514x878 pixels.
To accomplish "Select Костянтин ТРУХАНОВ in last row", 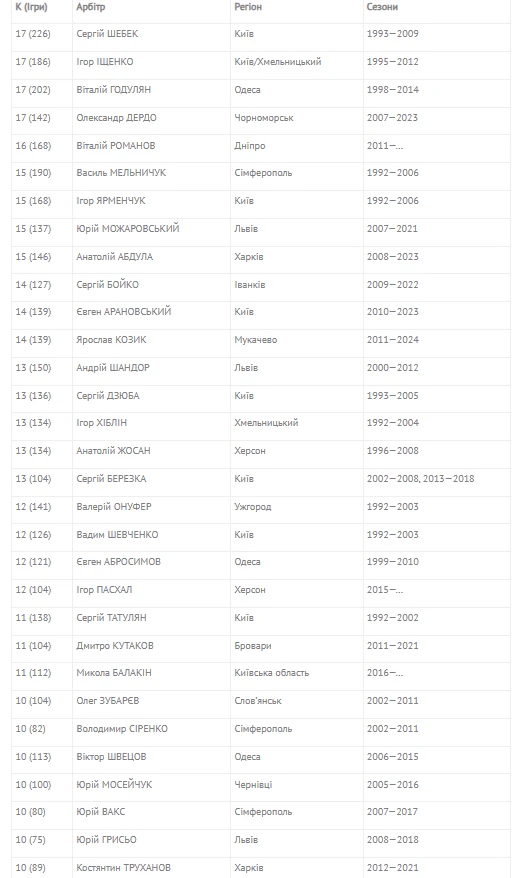I will 124,868.
